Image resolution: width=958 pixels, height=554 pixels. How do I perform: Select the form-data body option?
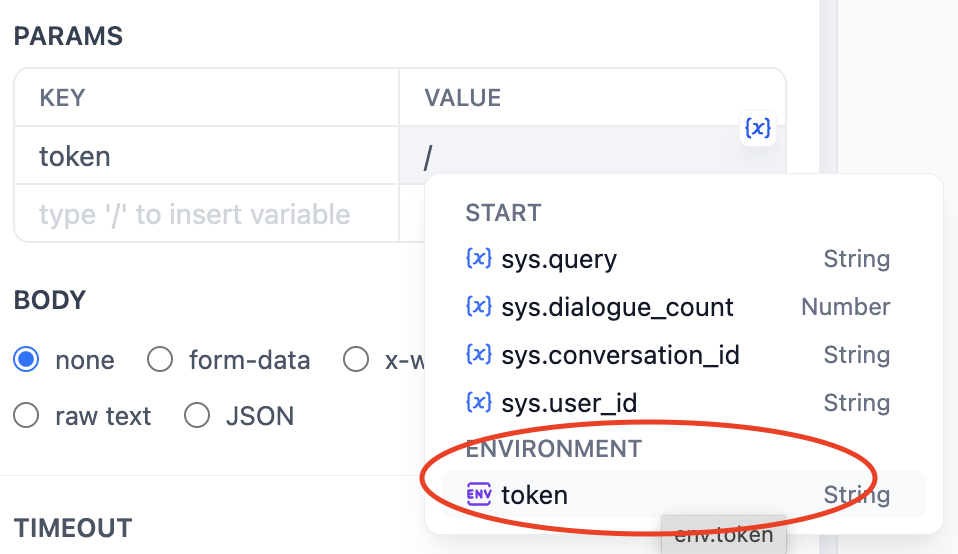[160, 360]
